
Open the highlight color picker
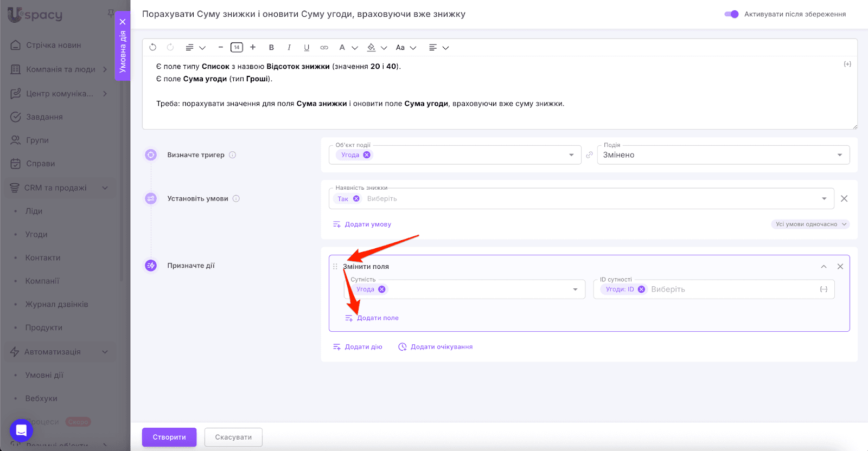tap(372, 48)
